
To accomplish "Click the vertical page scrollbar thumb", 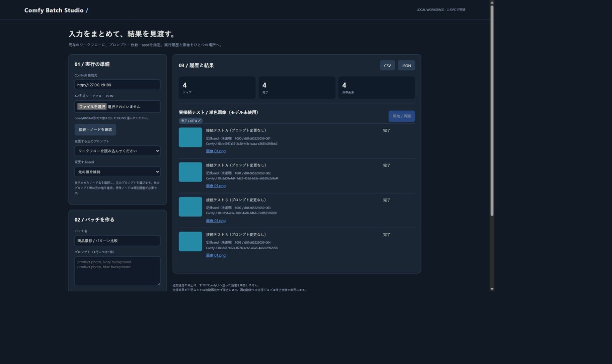I will point(492,111).
